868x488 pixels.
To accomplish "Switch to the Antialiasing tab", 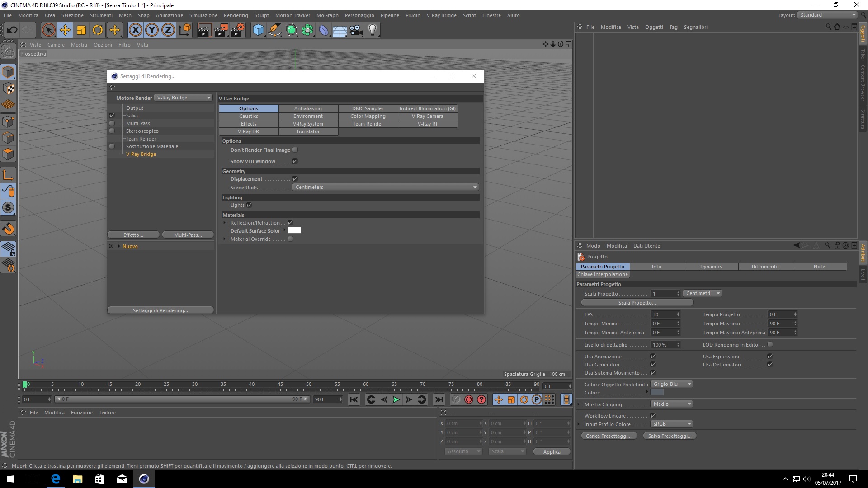I will point(308,108).
